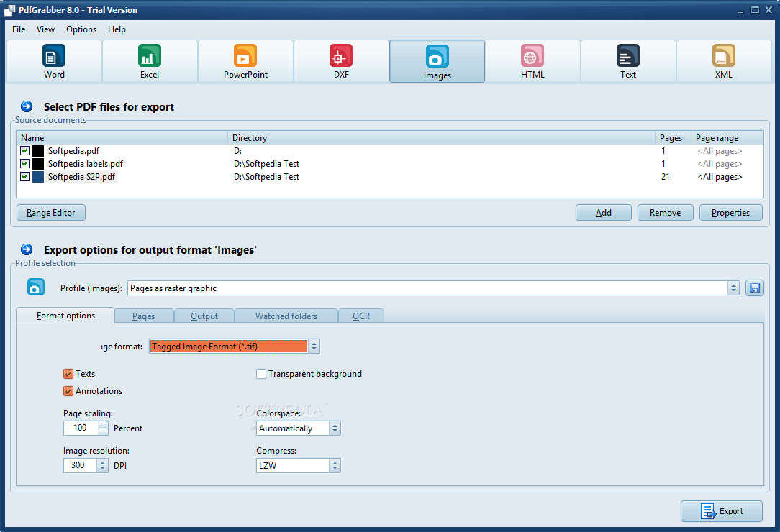Open the Profile (Images) dropdown

733,288
